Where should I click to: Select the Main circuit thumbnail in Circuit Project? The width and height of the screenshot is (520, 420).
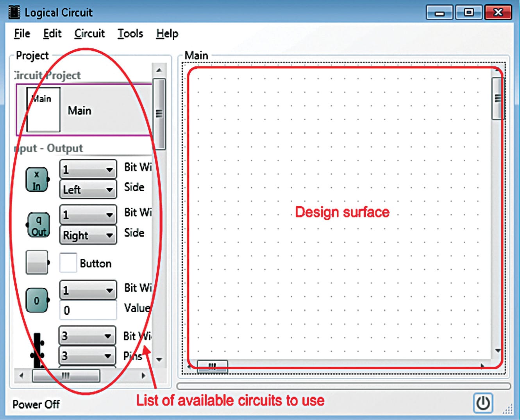(x=43, y=110)
